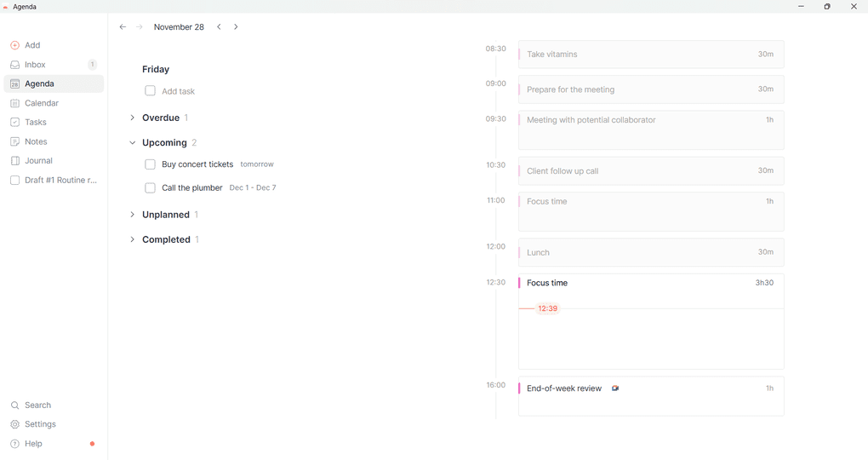
Task: Open Prepare for the meeting event
Action: [x=651, y=89]
